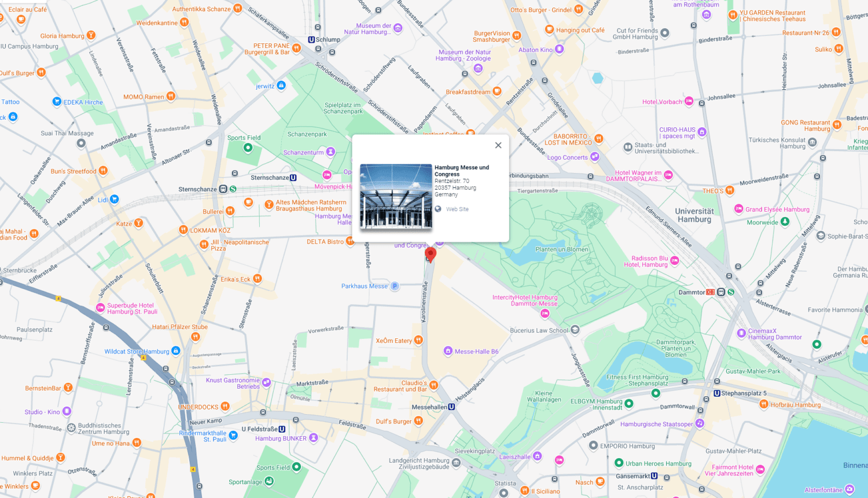Viewport: 868px width, 498px height.
Task: Select the Hamburg BUNKER marker icon
Action: [314, 438]
